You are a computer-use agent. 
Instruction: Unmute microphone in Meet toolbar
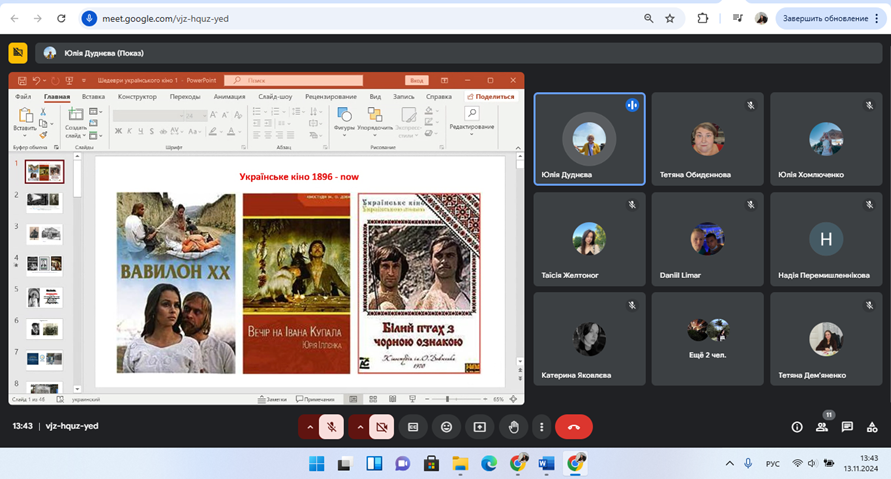pyautogui.click(x=331, y=427)
